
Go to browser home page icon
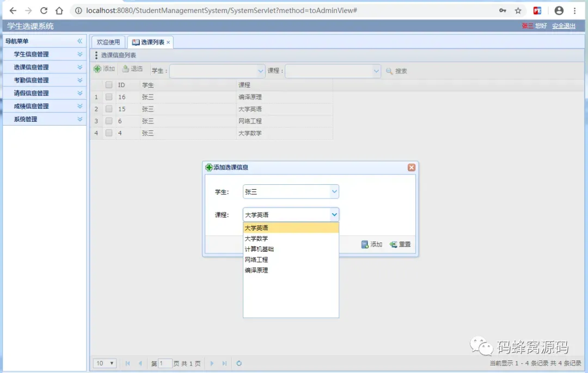[x=59, y=10]
